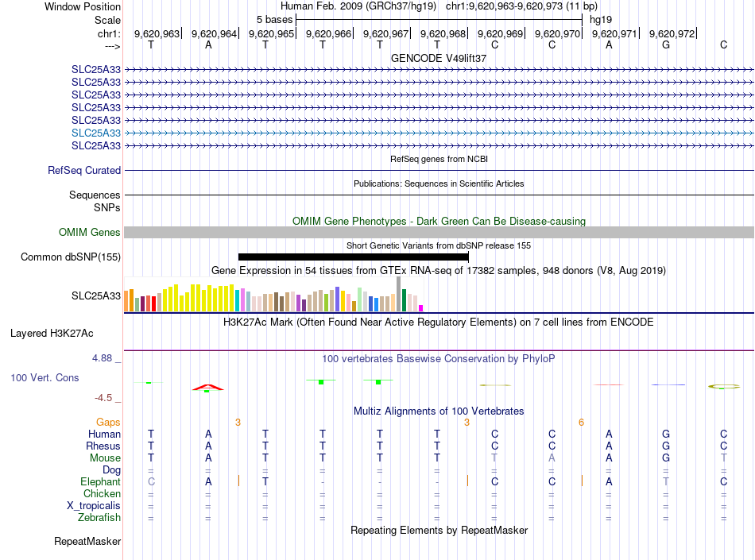Screen dimensions: 755x560
Task: Click the Mouse alignment row label
Action: coord(105,458)
